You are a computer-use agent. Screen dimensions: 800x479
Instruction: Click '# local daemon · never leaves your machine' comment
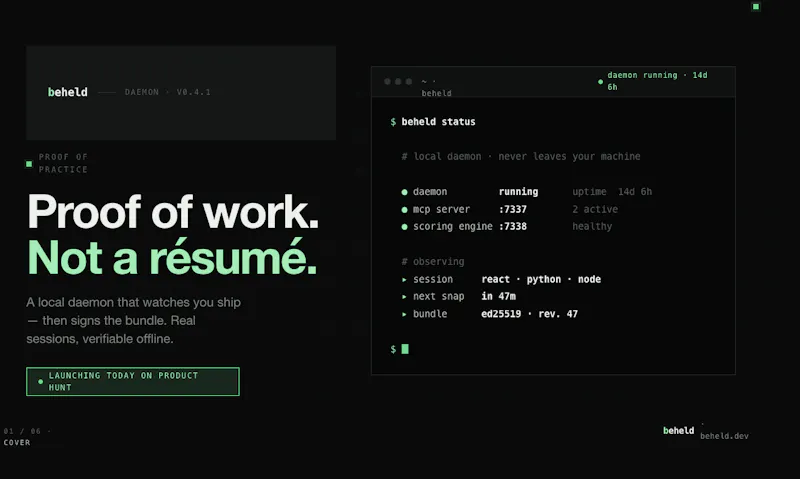point(521,157)
